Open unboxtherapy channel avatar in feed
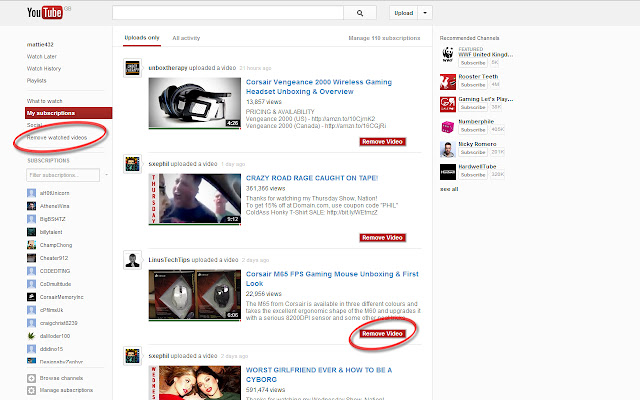The image size is (640, 400). 133,68
